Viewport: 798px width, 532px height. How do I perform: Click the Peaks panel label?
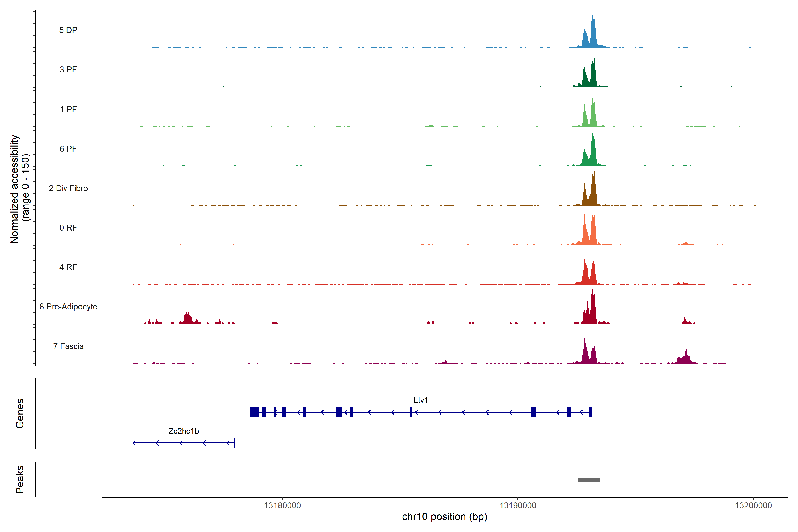point(20,479)
